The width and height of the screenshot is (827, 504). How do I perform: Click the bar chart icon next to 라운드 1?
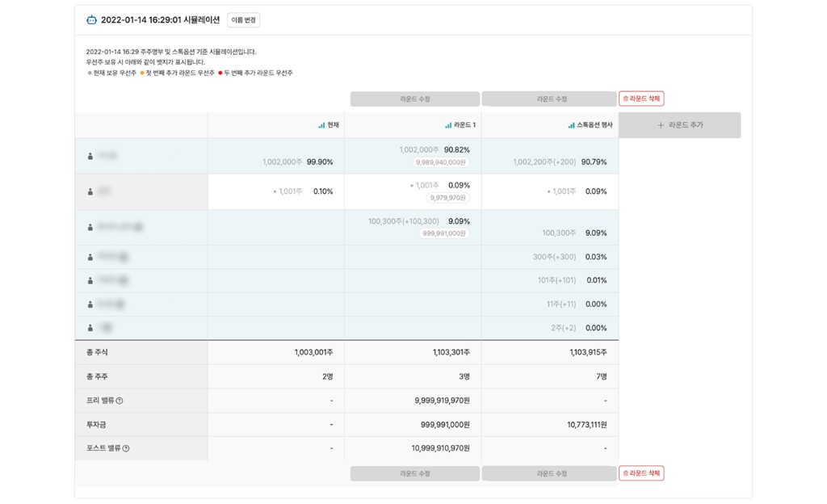tap(448, 125)
